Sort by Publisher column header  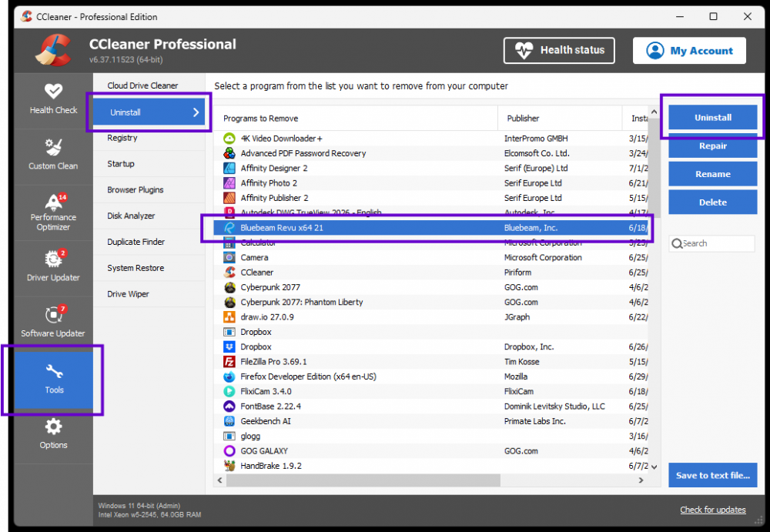coord(560,119)
